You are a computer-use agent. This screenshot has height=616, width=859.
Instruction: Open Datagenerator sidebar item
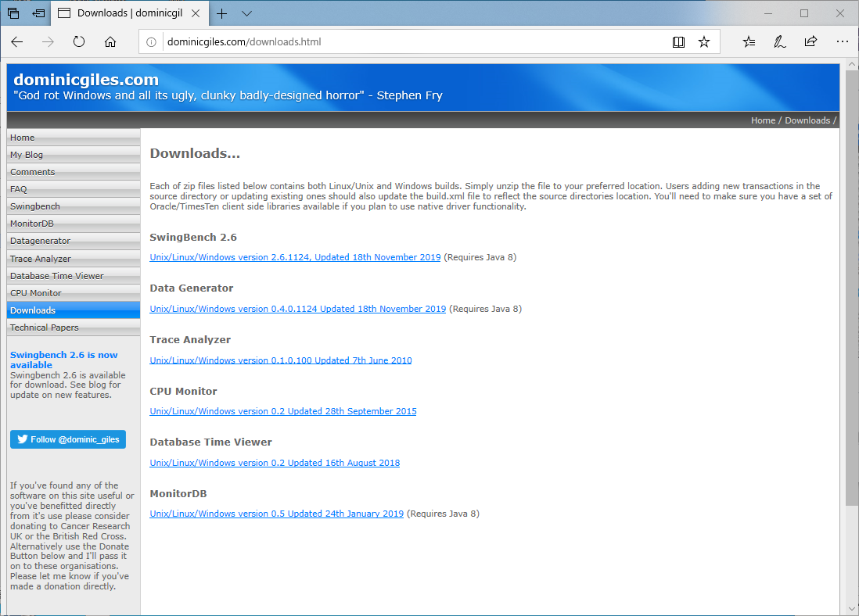[74, 241]
